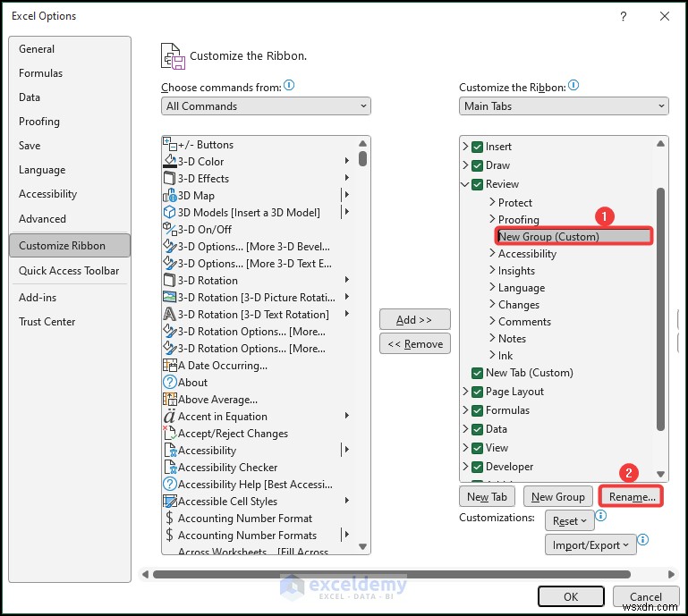Select the 3-D Picture Rotation icon
The width and height of the screenshot is (688, 616).
point(170,297)
